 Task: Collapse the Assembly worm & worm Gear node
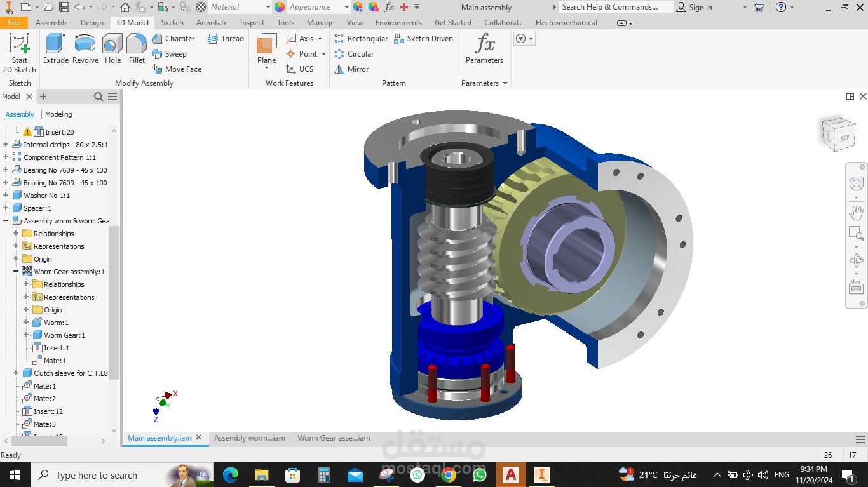6,221
